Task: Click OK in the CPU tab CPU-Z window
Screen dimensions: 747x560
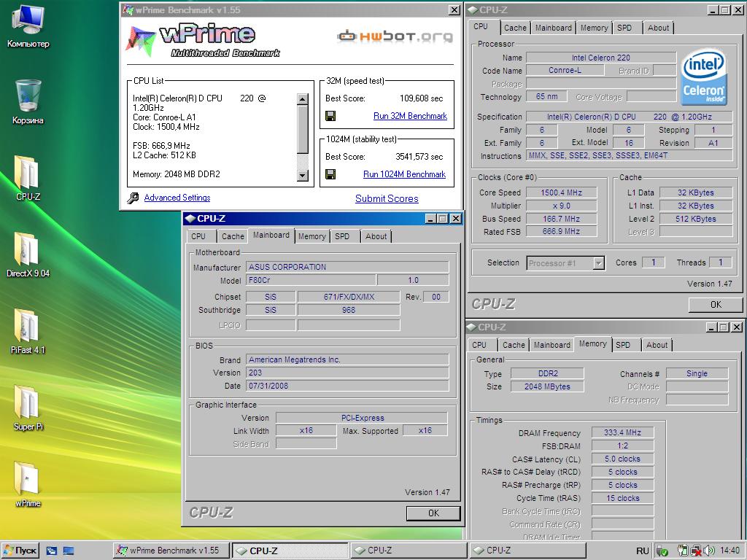Action: tap(716, 304)
